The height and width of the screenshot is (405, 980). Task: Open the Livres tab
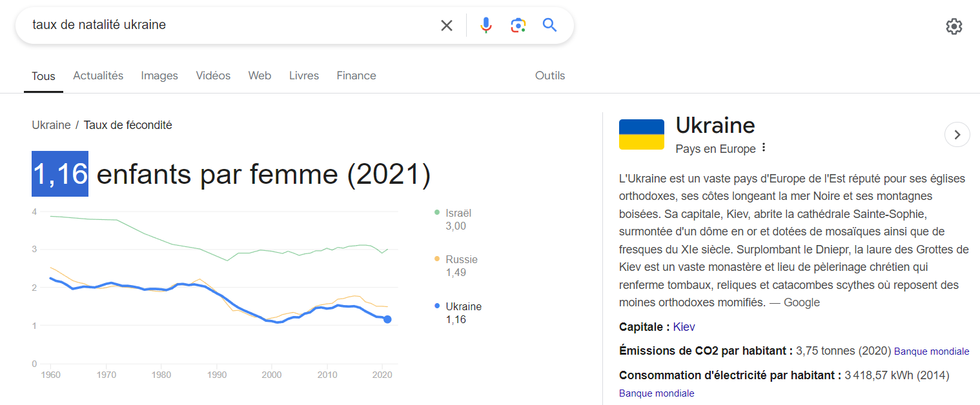[x=304, y=75]
